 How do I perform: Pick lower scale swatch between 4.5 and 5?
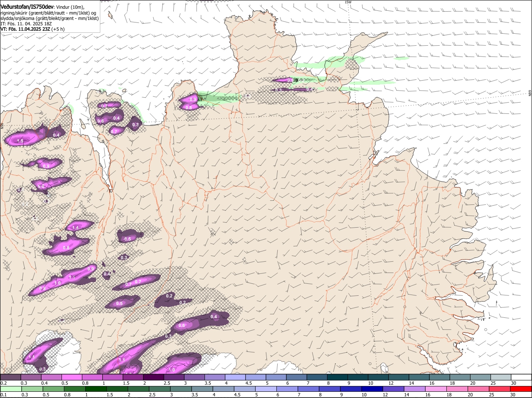pos(245,389)
